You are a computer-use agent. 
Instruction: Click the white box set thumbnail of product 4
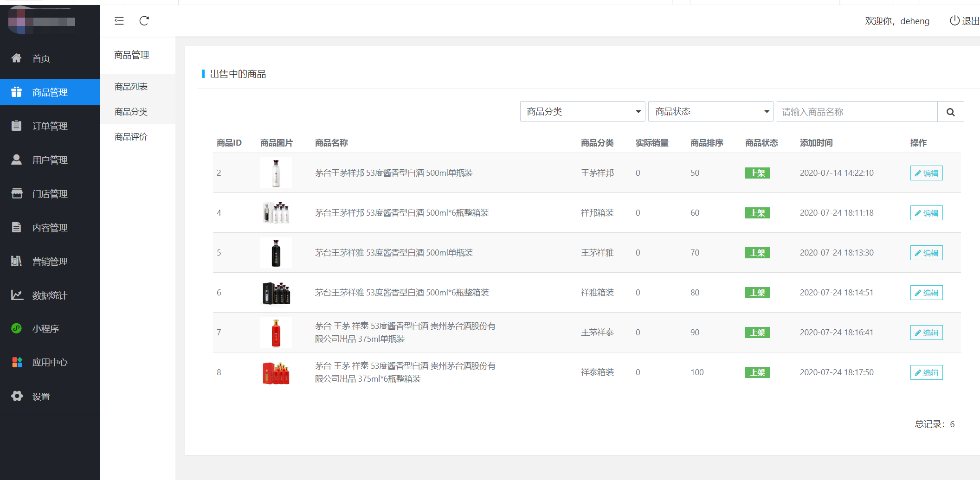coord(276,213)
